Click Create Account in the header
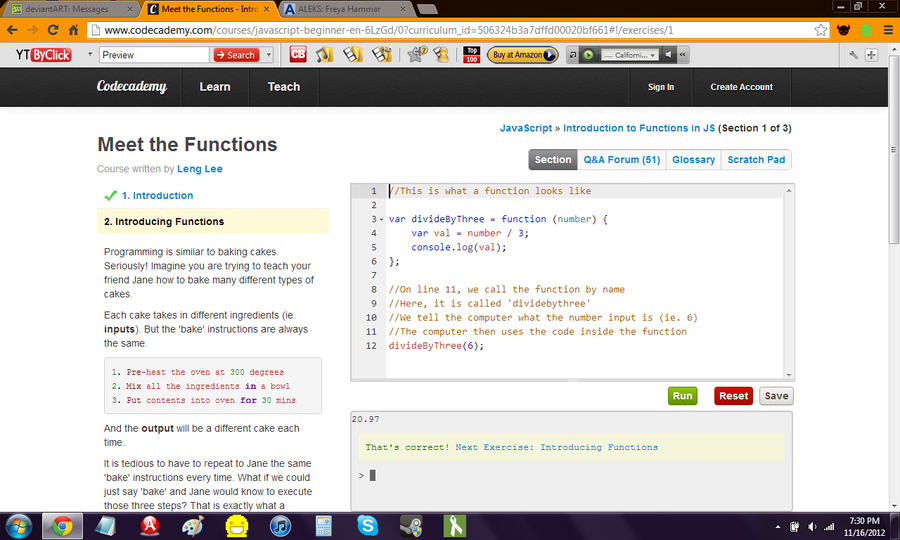 click(x=742, y=87)
